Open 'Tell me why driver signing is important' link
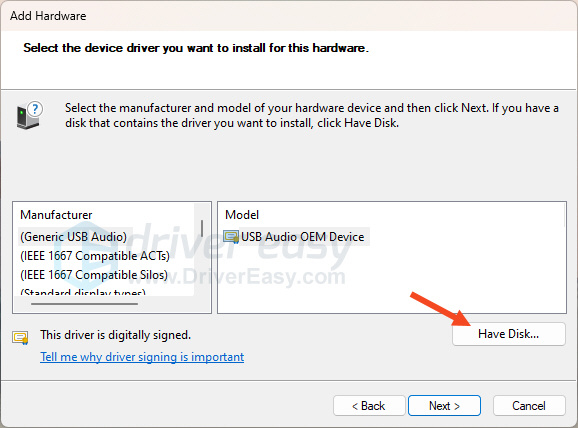 [142, 357]
